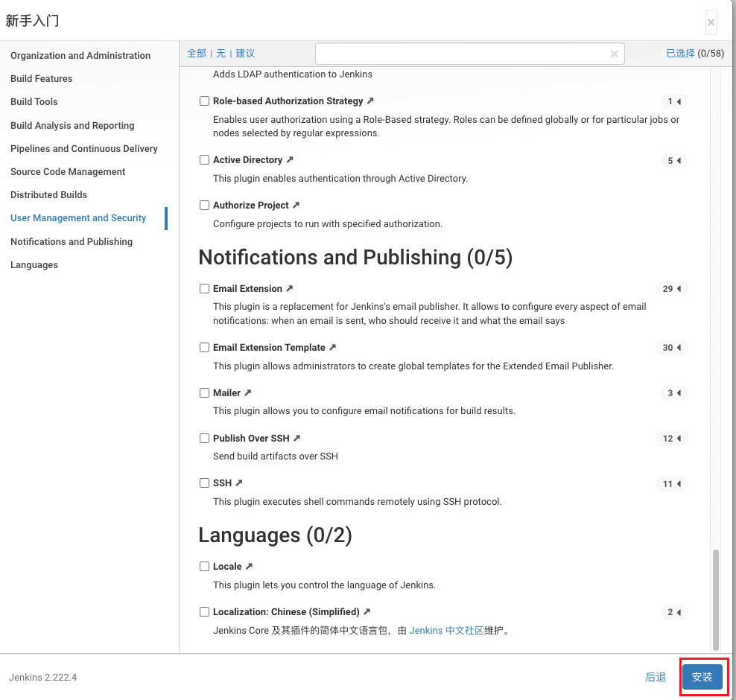
Task: Open Locale plugin link arrow icon
Action: [x=249, y=566]
